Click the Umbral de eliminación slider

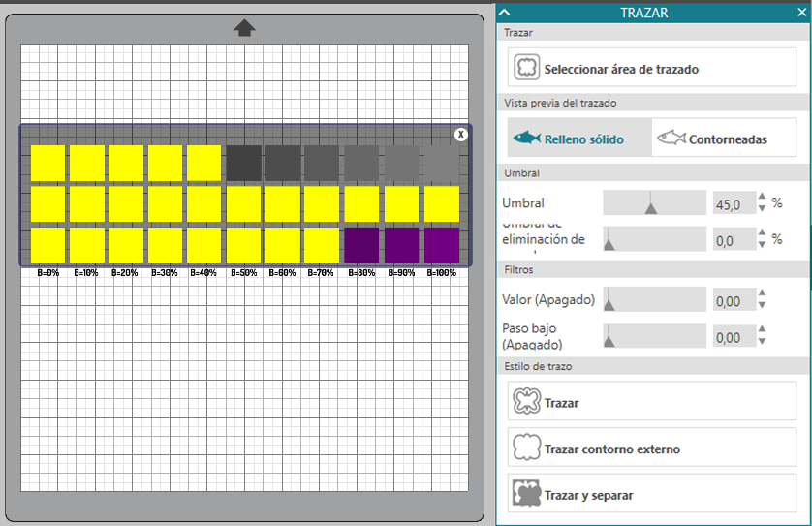[655, 239]
